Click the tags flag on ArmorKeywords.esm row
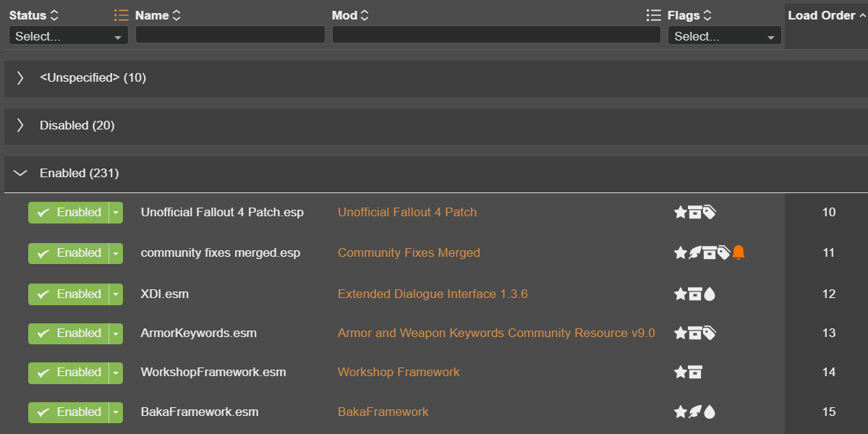 click(x=710, y=333)
